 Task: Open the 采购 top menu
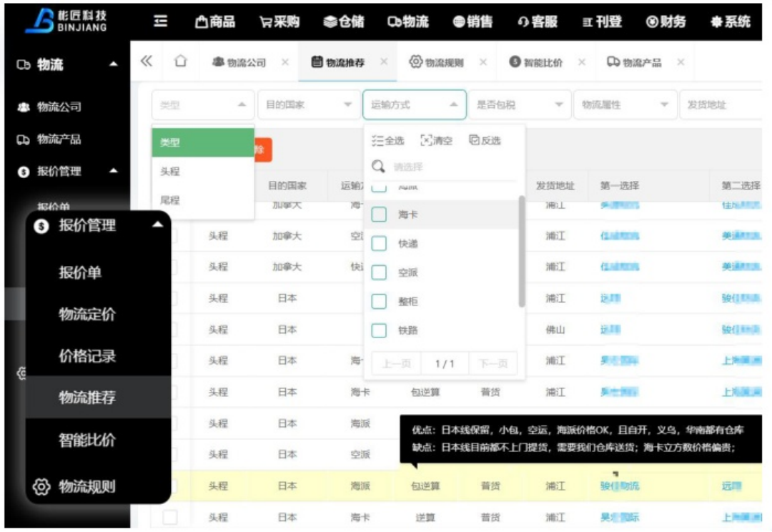pos(279,21)
